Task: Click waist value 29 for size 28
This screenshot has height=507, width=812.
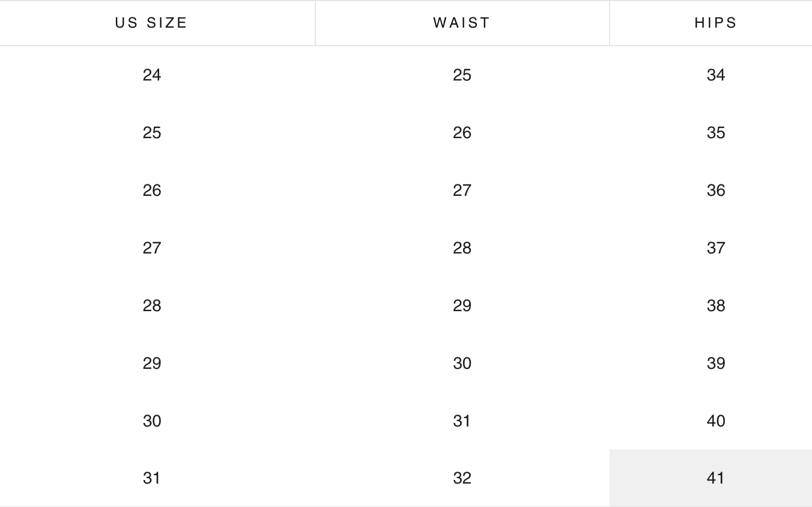Action: click(x=462, y=306)
